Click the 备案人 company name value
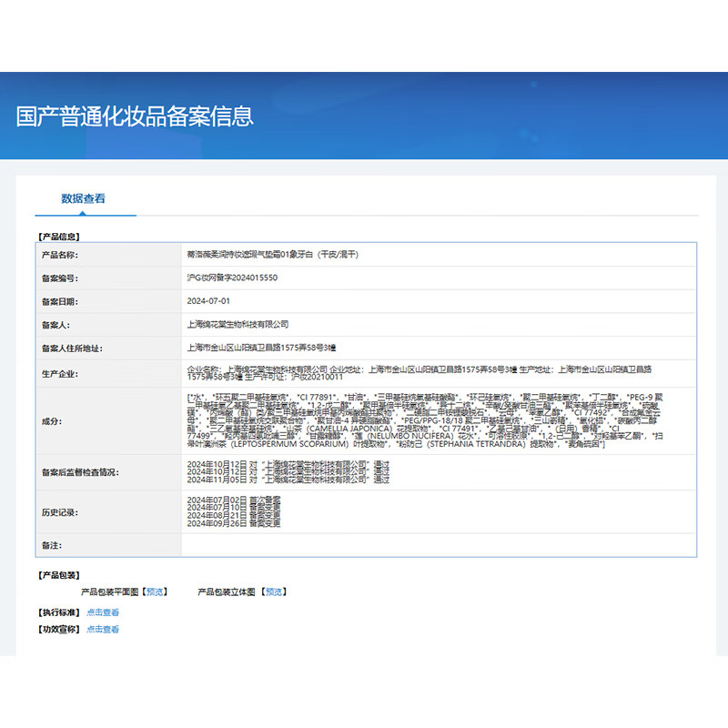Screen dimensions: 728x728 click(238, 324)
